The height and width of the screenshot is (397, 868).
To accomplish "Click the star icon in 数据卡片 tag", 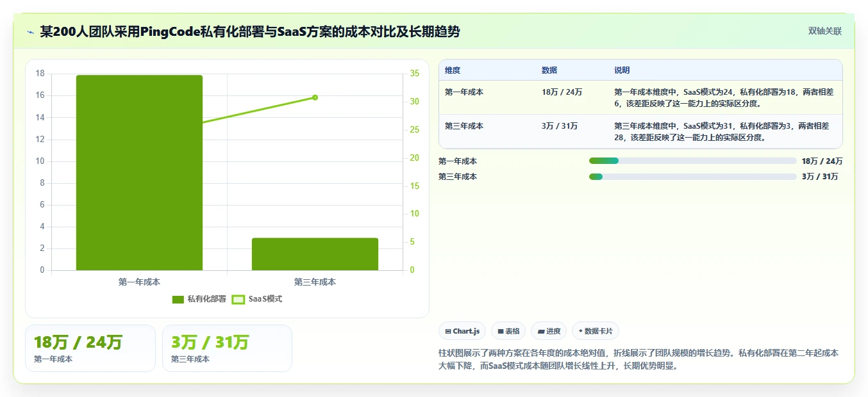I will pyautogui.click(x=581, y=331).
